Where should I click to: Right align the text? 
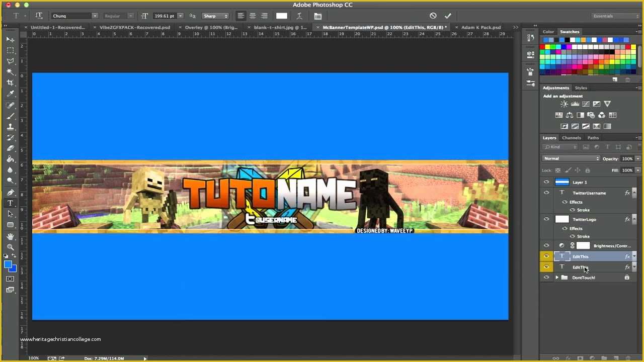click(x=264, y=16)
